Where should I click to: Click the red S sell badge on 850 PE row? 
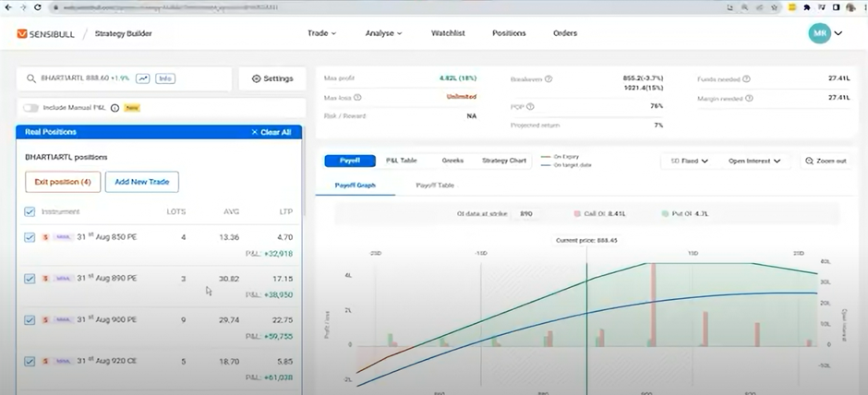pyautogui.click(x=46, y=237)
